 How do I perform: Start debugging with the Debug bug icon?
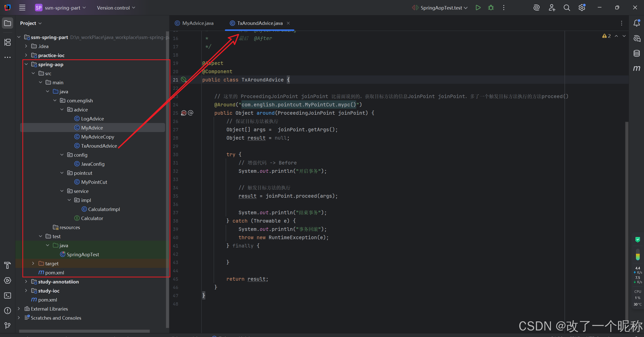(491, 8)
